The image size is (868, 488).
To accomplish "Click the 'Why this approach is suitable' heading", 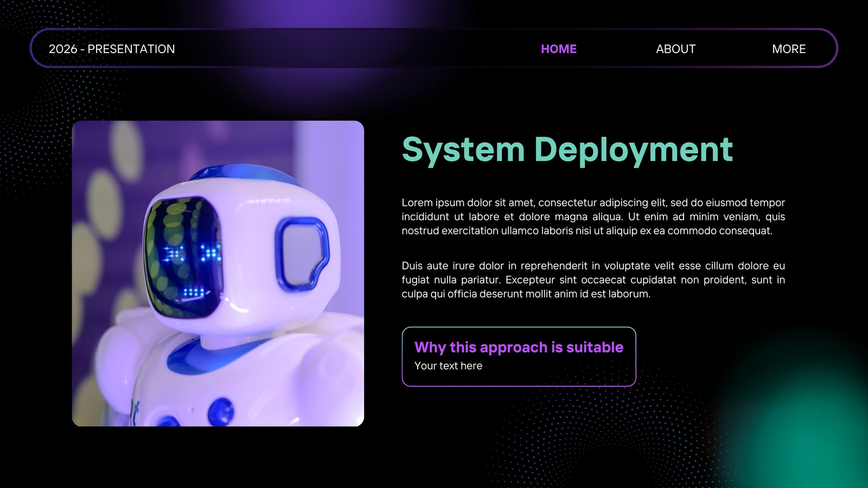I will pyautogui.click(x=519, y=347).
